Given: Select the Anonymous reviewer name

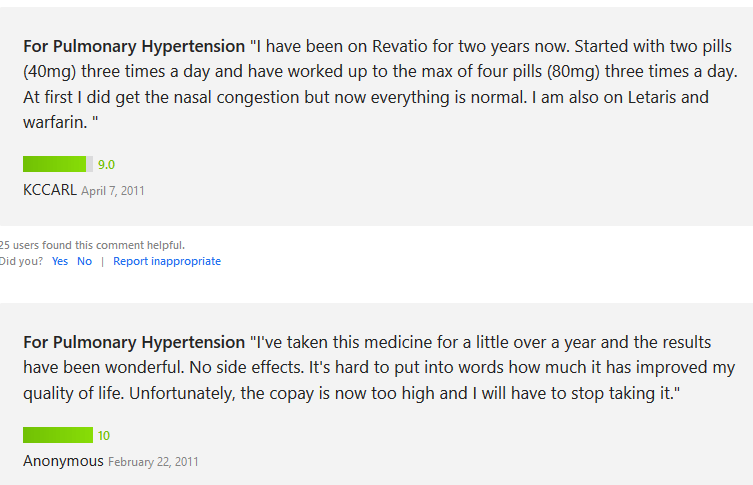Looking at the screenshot, I should (63, 461).
